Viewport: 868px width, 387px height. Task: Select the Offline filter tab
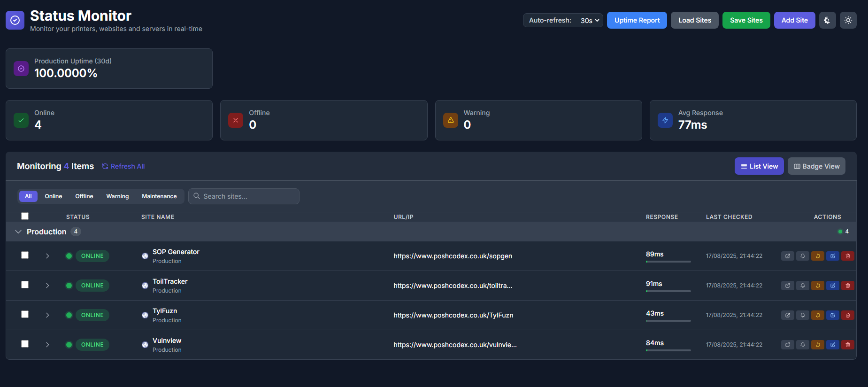point(84,196)
